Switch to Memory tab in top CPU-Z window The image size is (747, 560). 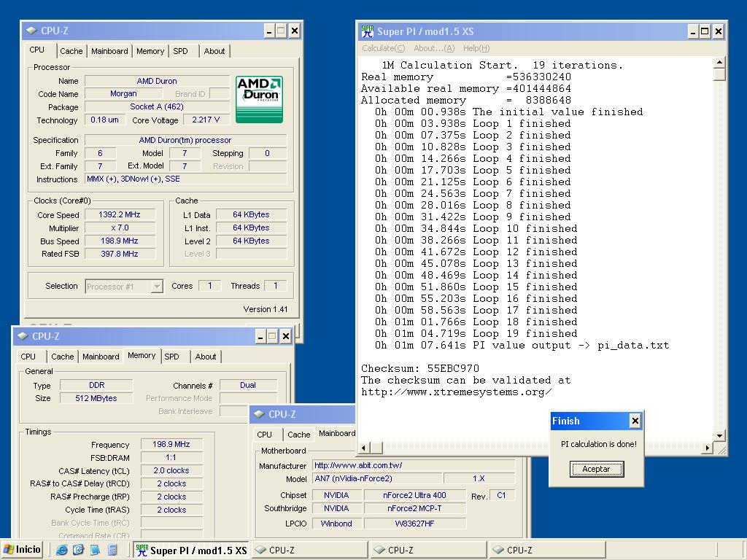pos(150,51)
